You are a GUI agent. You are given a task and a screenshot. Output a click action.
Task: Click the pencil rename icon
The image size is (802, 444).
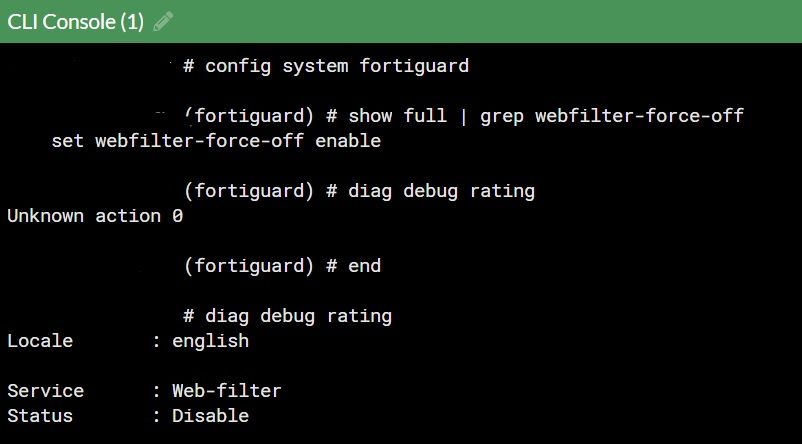[163, 21]
